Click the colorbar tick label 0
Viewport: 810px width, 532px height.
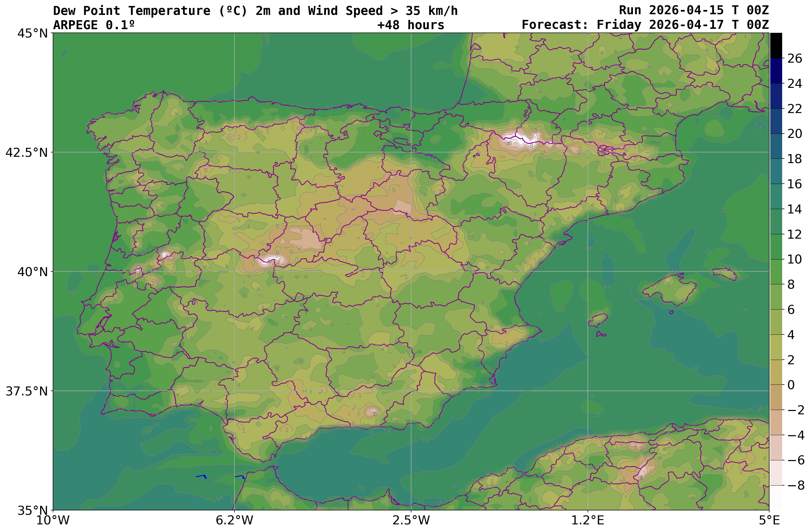point(791,385)
